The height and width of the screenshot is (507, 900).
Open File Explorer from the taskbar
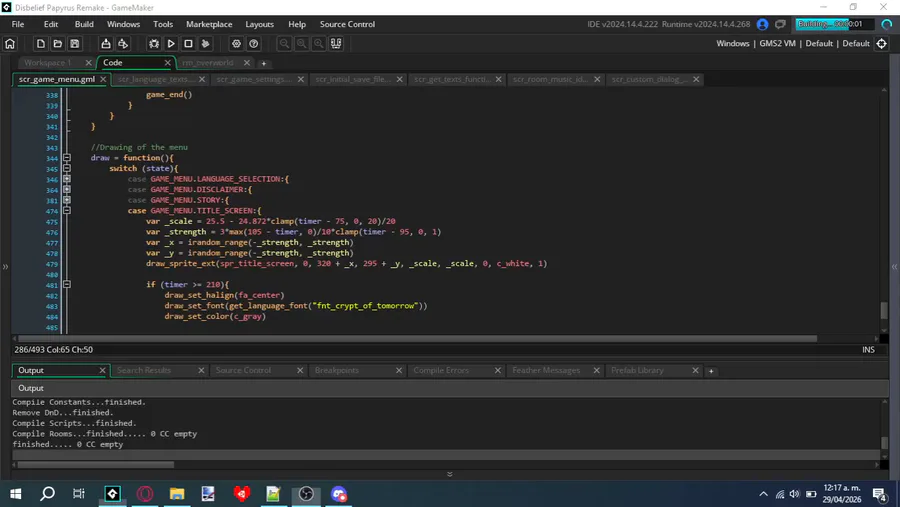tap(177, 494)
